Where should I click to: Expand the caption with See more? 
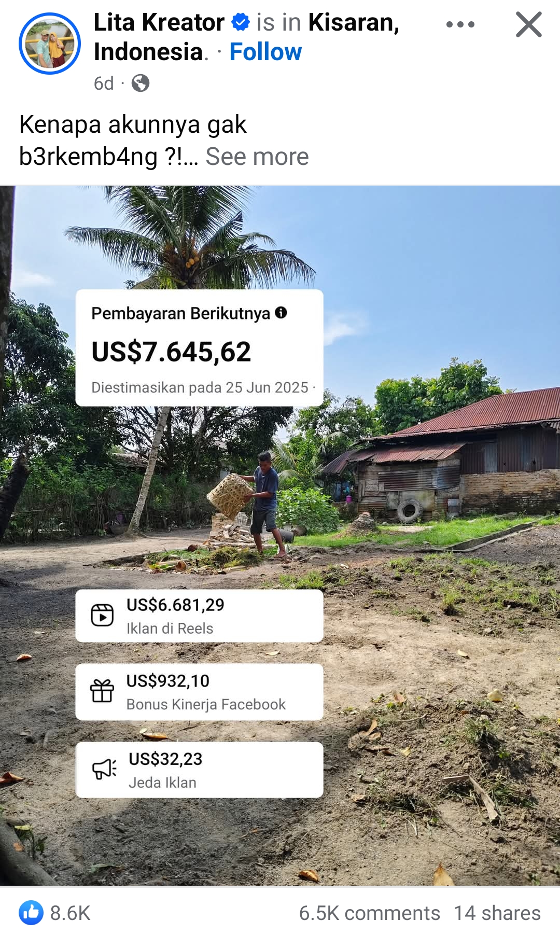pyautogui.click(x=257, y=157)
